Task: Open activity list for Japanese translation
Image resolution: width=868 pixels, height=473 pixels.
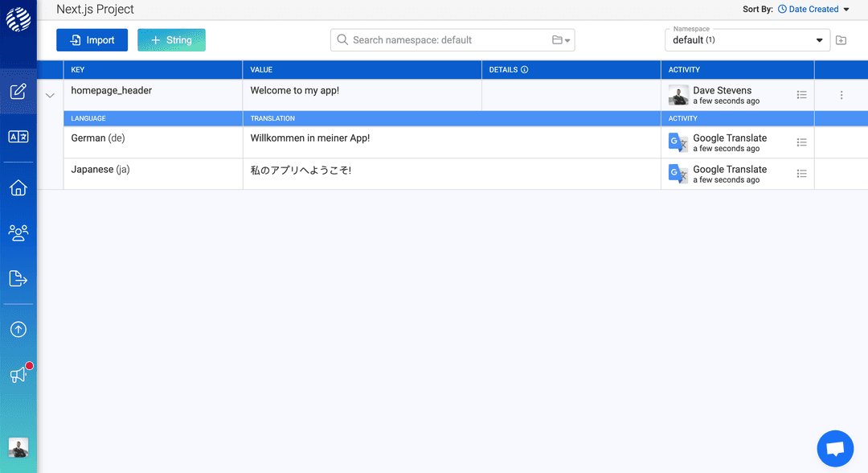Action: 801,174
